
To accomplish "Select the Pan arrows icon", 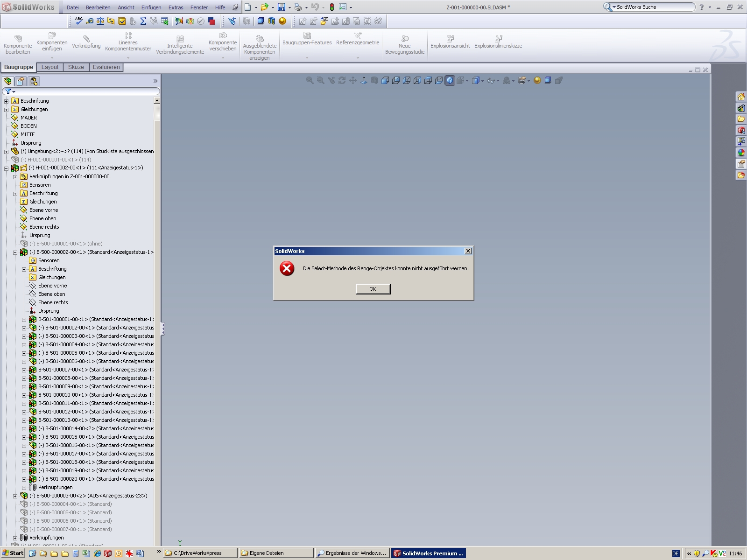I will tap(353, 80).
